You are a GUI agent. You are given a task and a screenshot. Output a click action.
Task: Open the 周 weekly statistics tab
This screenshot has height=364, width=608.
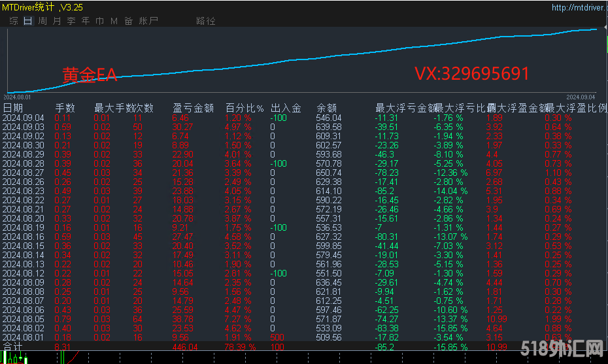42,21
